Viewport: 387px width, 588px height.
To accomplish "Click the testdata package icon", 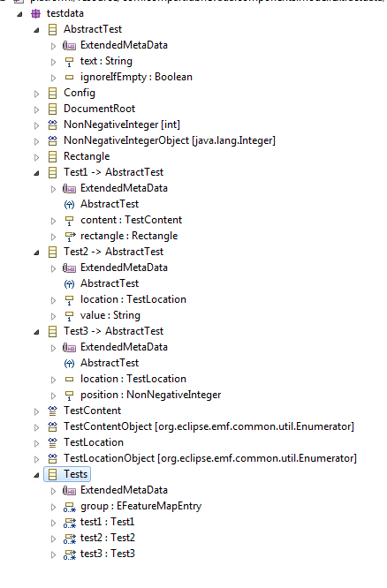I will 35,14.
